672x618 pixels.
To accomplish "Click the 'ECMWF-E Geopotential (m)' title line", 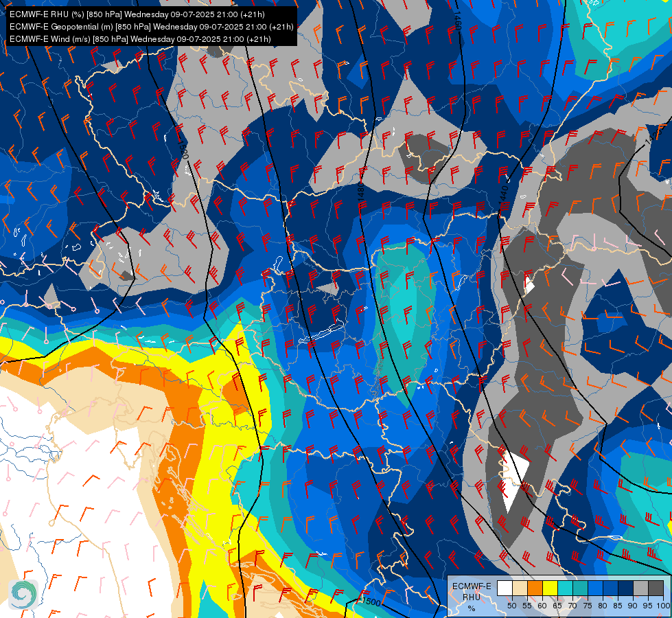I will 152,27.
